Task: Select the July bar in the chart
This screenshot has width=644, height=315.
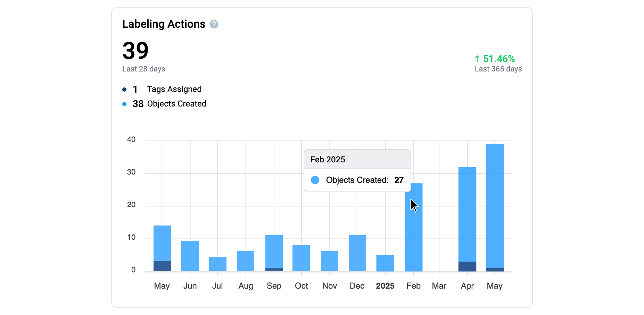Action: point(218,264)
